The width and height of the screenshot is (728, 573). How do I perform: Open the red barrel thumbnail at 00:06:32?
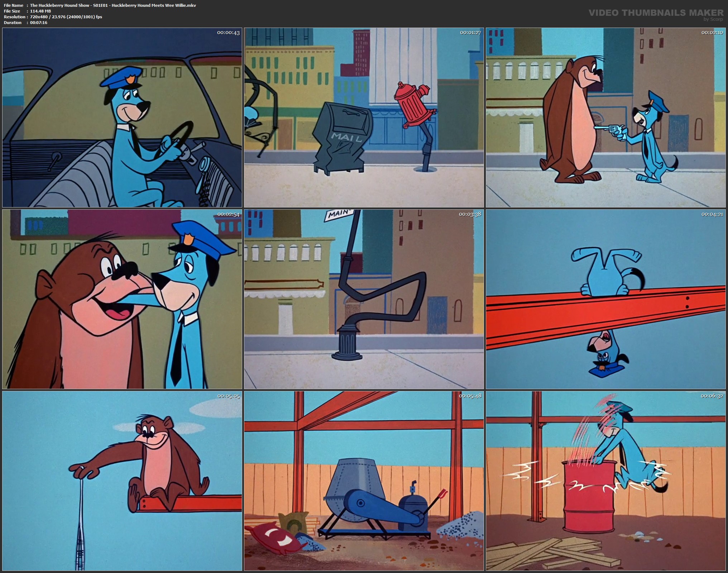point(605,481)
